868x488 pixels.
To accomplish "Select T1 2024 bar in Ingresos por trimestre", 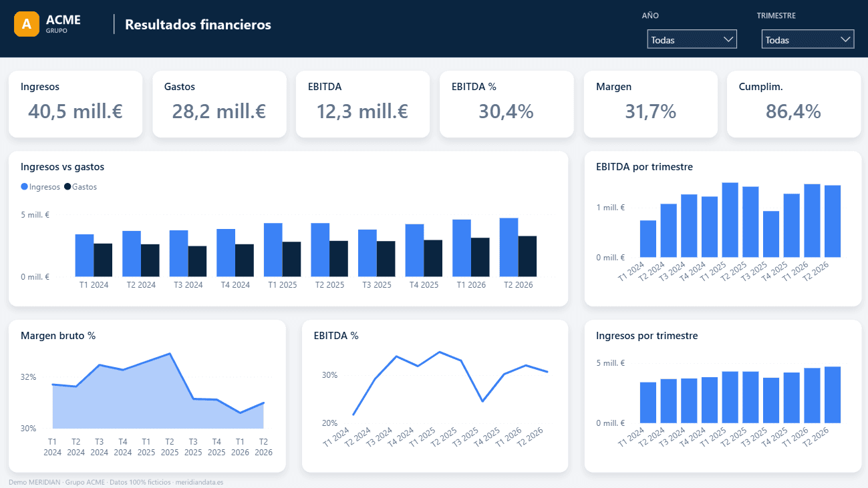I will click(648, 403).
